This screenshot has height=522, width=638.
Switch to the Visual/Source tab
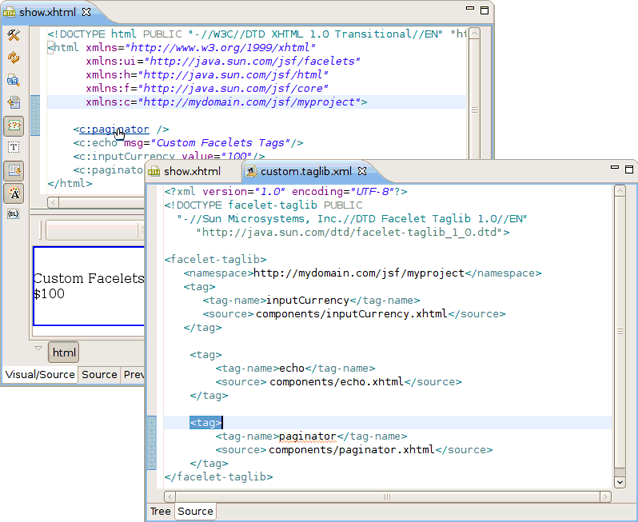click(40, 375)
